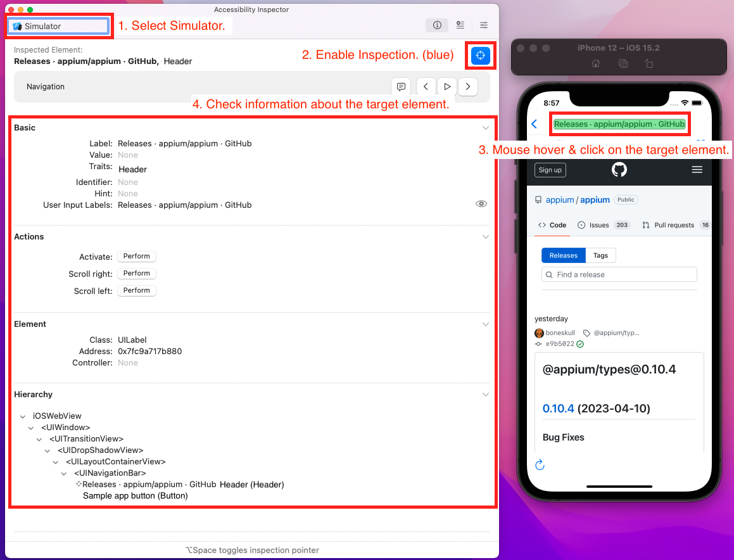
Task: Tap the blue back chevron in iPhone
Action: click(x=535, y=124)
